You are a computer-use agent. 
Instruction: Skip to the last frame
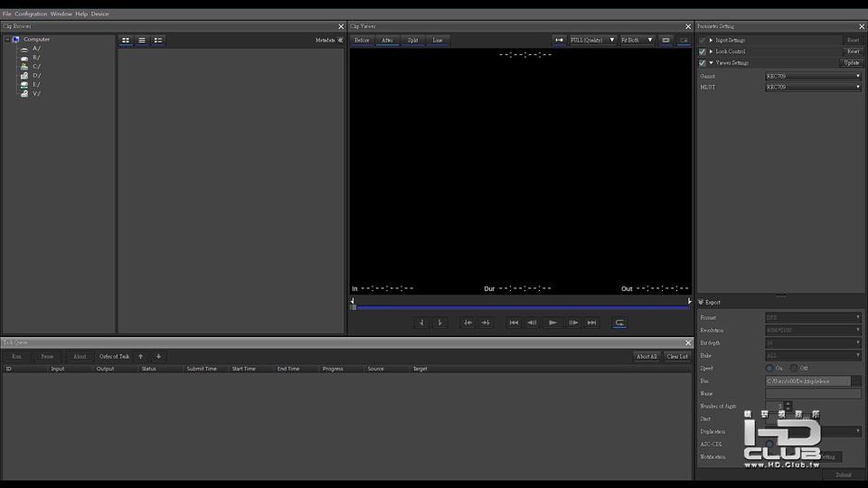point(591,323)
